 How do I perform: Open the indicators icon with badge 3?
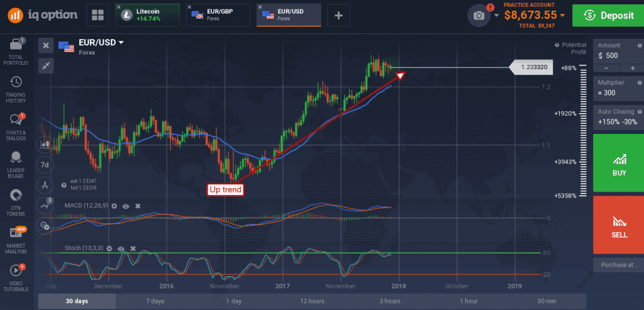click(45, 205)
